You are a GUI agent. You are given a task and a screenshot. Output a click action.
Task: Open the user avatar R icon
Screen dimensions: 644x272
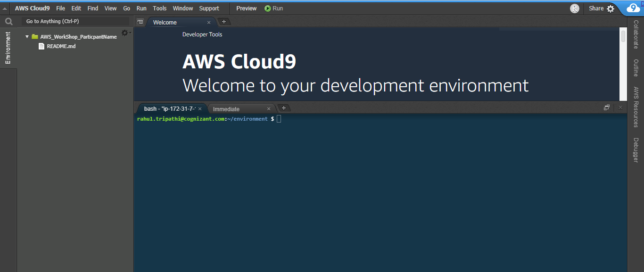pos(574,8)
